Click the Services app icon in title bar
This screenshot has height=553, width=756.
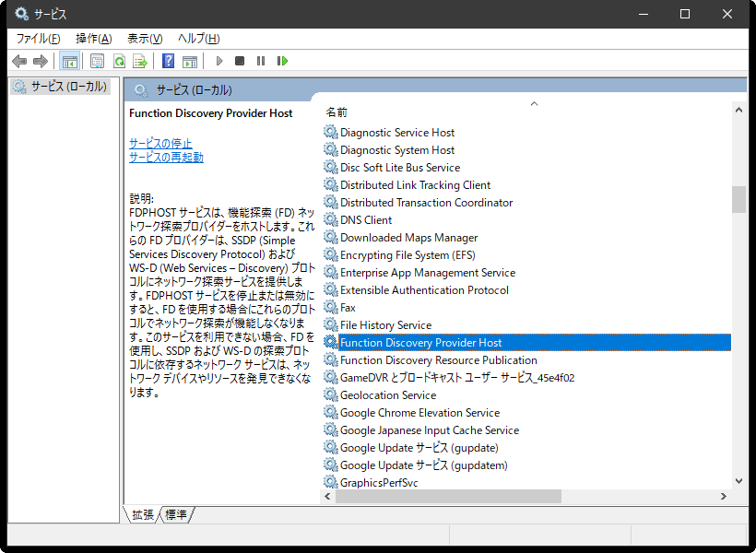click(x=22, y=14)
